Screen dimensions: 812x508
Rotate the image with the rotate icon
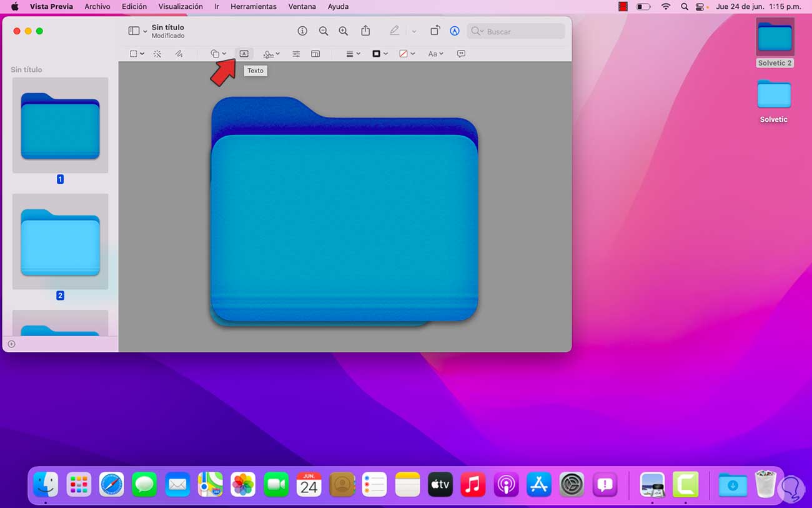[435, 31]
